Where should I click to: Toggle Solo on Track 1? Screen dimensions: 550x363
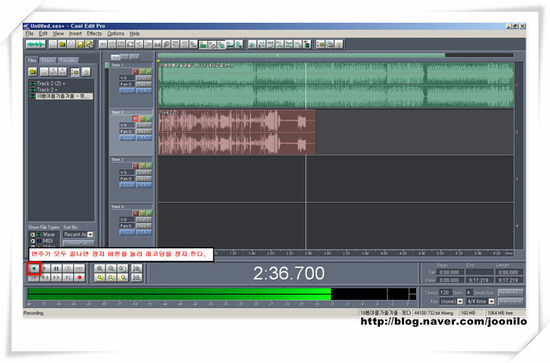point(142,72)
